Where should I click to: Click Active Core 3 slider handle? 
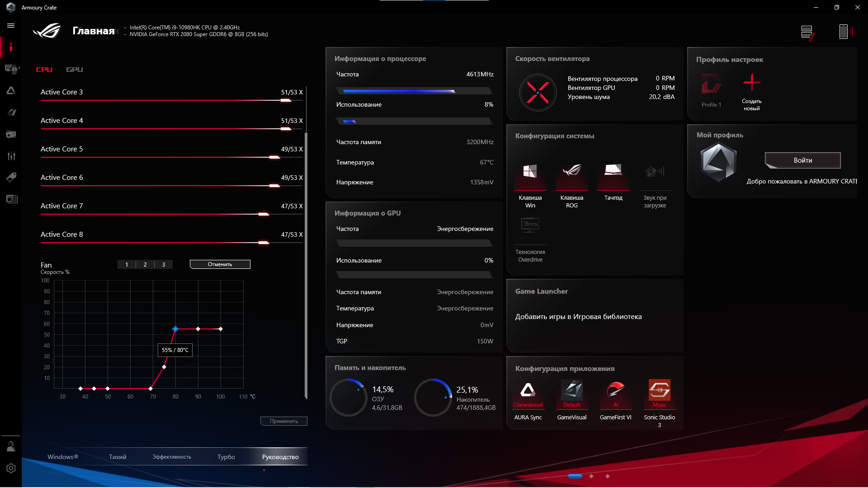click(x=286, y=100)
